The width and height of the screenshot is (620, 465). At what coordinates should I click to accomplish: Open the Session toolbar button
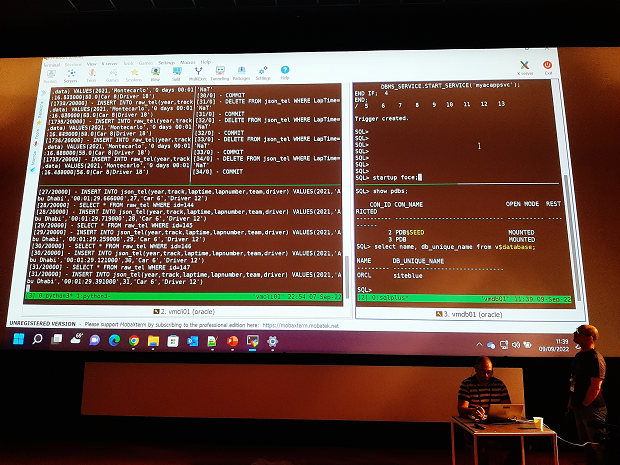[51, 76]
